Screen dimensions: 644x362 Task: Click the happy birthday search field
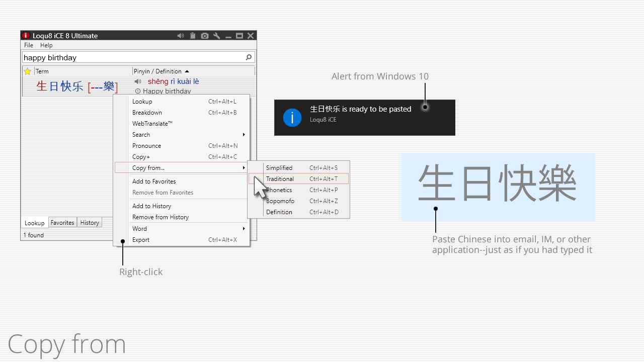coord(131,57)
